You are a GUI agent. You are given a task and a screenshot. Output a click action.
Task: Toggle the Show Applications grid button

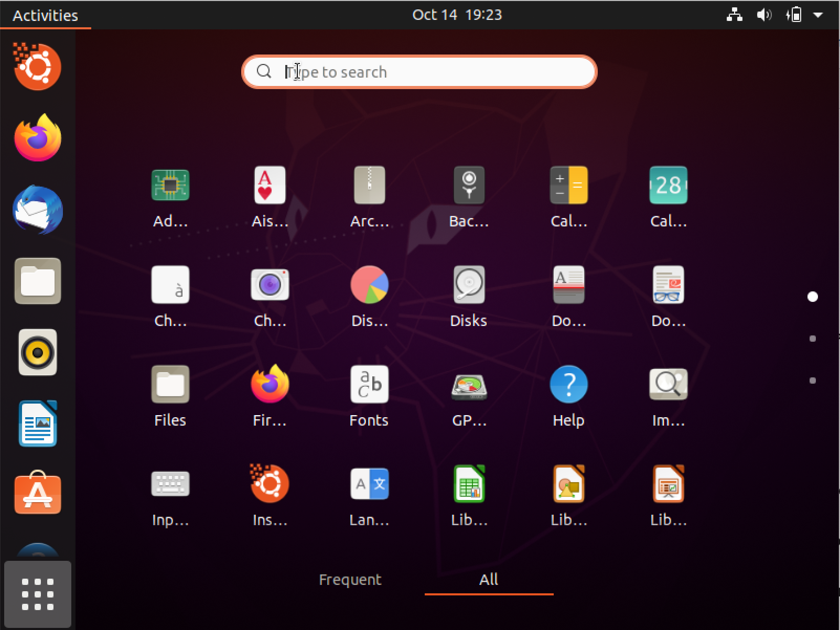37,594
